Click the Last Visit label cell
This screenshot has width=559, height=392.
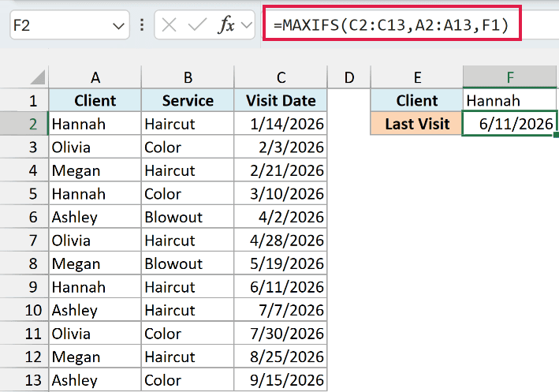[x=417, y=124]
